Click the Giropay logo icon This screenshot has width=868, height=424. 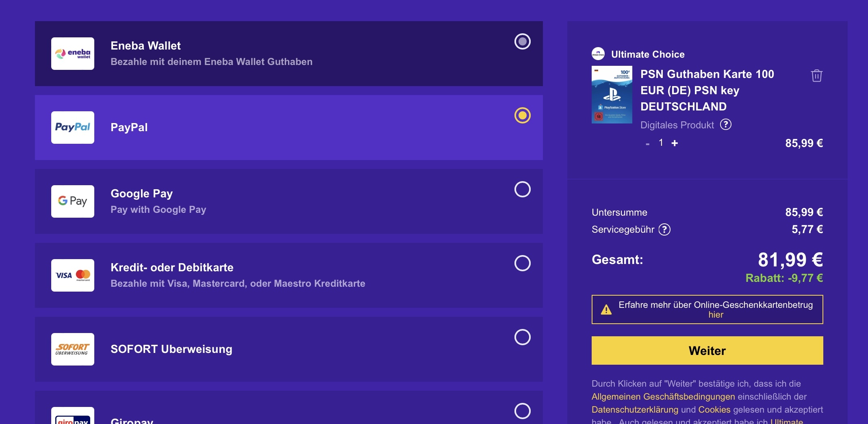point(73,416)
